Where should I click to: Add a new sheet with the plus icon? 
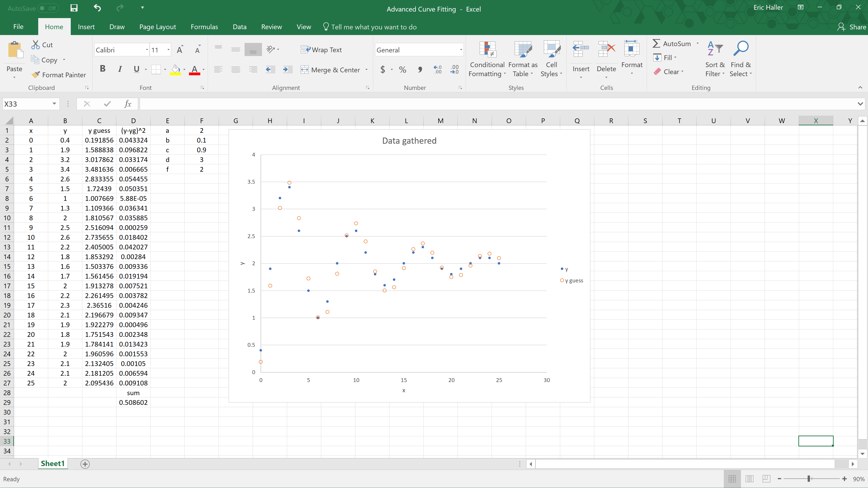85,464
